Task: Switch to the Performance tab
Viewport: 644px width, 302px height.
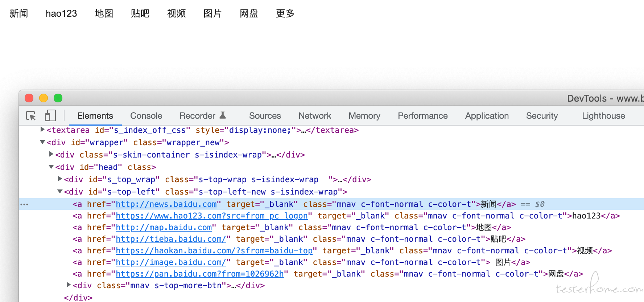Action: point(423,116)
